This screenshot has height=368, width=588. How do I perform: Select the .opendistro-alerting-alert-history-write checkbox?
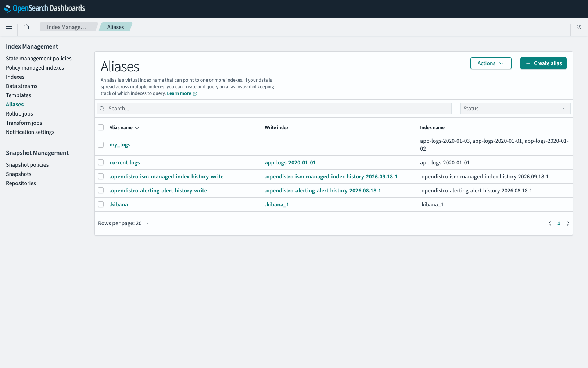click(x=101, y=190)
